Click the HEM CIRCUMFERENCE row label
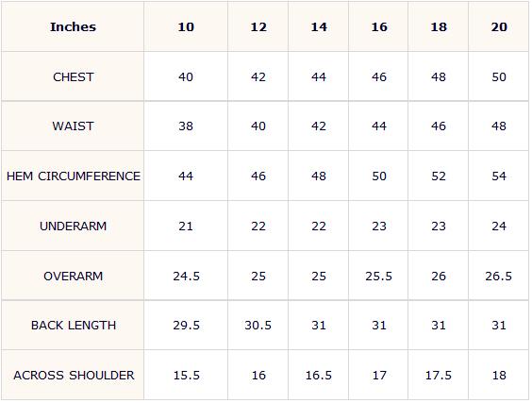This screenshot has height=403, width=532. (74, 176)
